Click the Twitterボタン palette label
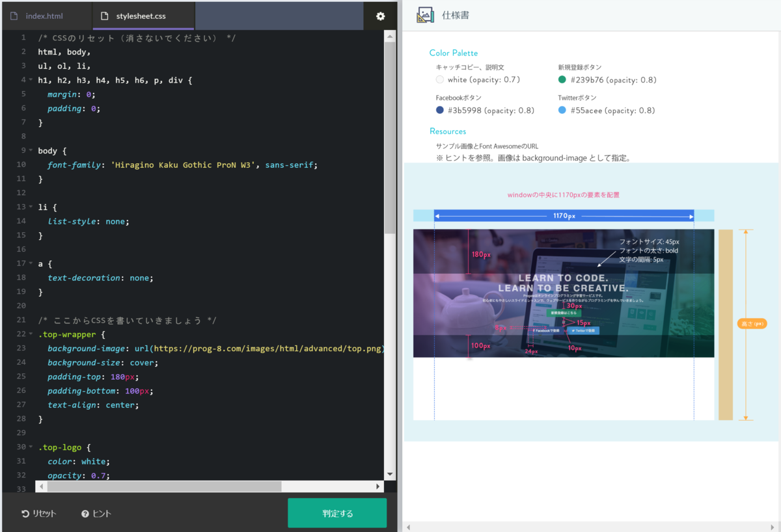Viewport: 781px width, 532px height. 578,98
